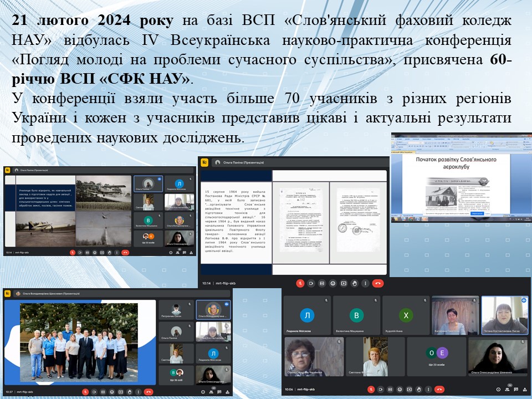Click 'Ще 36 осіб' tile in 10:37 meeting
The image size is (532, 399).
[x=176, y=375]
